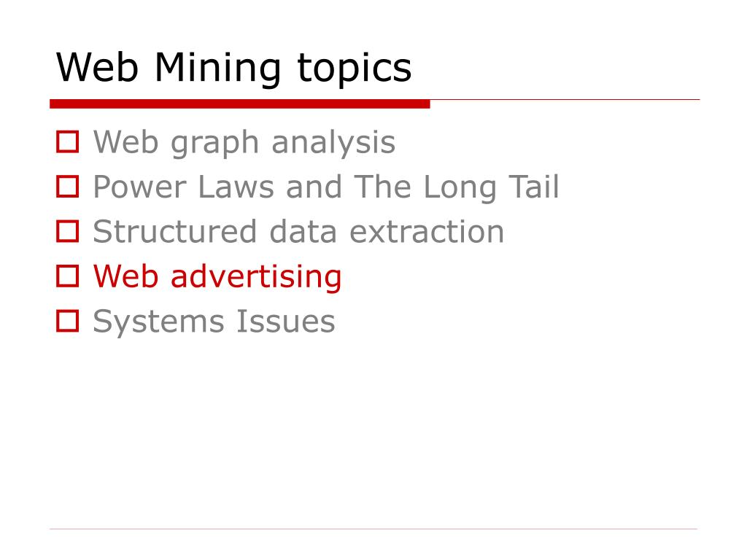Open the highlighted Web advertising topic
This screenshot has height=560, width=747.
(x=217, y=277)
